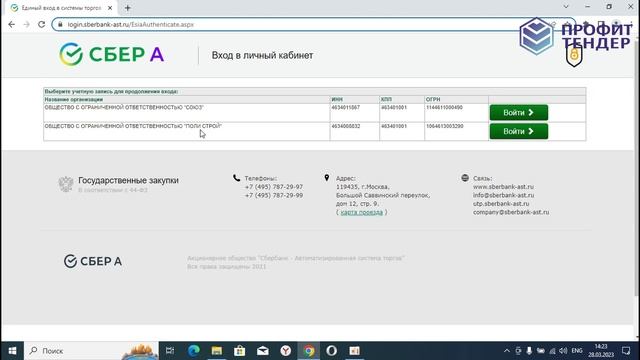This screenshot has height=360, width=640.
Task: Click the Chrome taskbar icon
Action: pos(309,351)
